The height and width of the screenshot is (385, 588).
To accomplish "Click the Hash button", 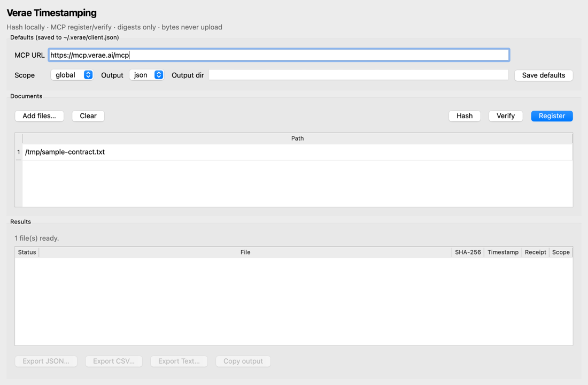I will point(464,116).
